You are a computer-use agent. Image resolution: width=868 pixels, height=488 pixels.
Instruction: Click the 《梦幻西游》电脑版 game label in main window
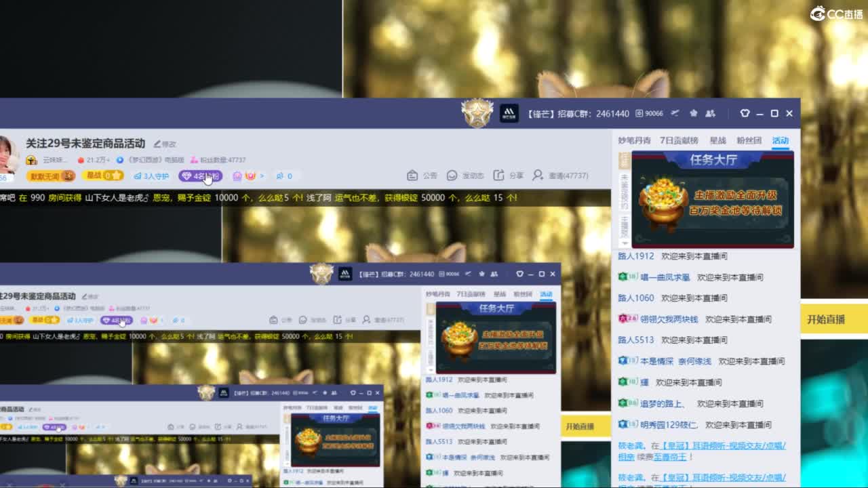pos(150,161)
